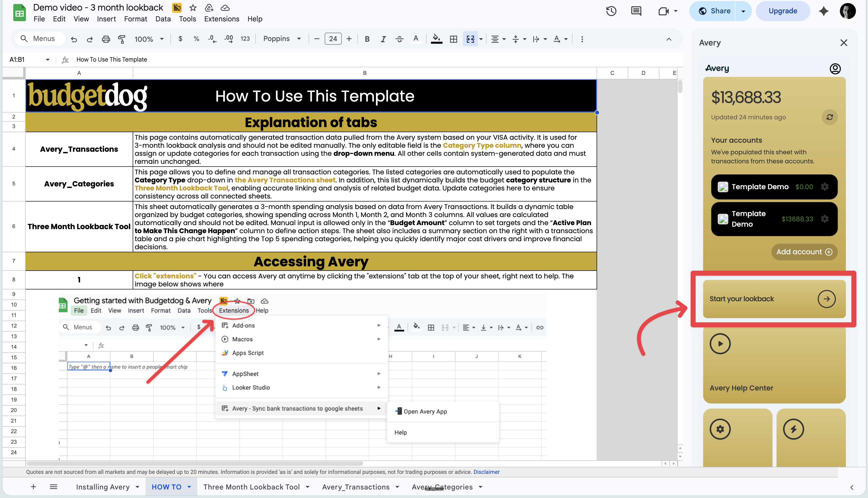This screenshot has height=498, width=868.
Task: Switch to the Avery_Transactions sheet tab
Action: 356,487
